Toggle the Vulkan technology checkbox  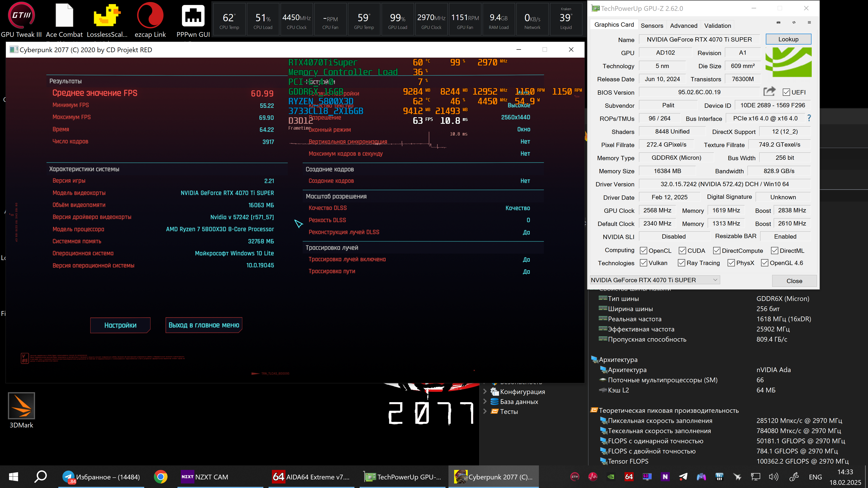click(x=644, y=263)
